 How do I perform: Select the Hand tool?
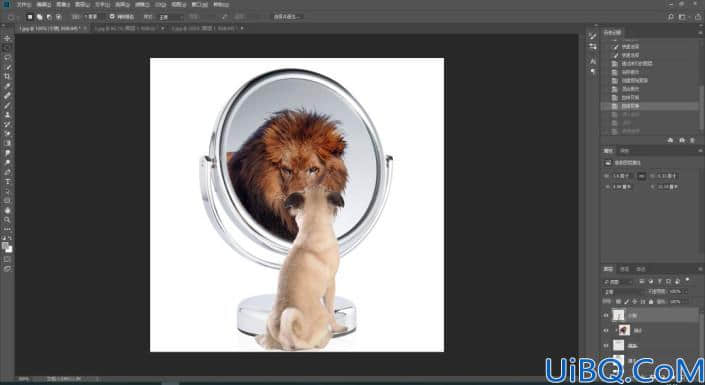[7, 210]
